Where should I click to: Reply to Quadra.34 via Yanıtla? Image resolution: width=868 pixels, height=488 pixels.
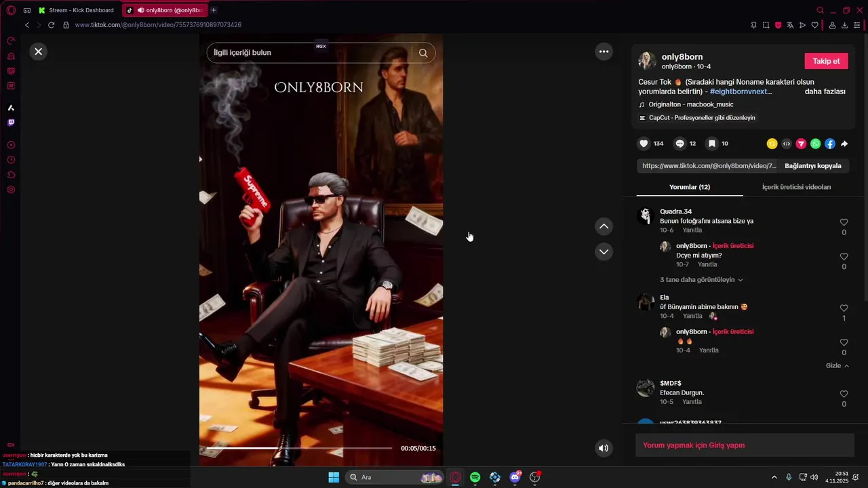[x=692, y=230]
